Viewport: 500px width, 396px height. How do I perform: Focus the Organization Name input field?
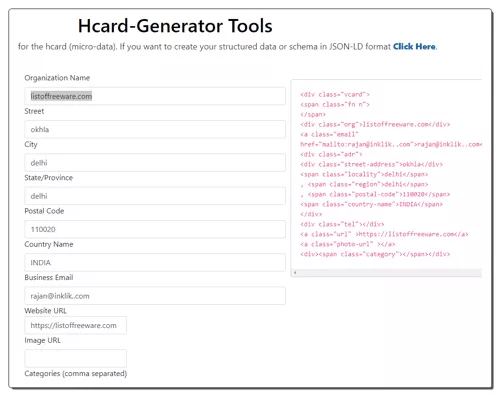pos(155,96)
